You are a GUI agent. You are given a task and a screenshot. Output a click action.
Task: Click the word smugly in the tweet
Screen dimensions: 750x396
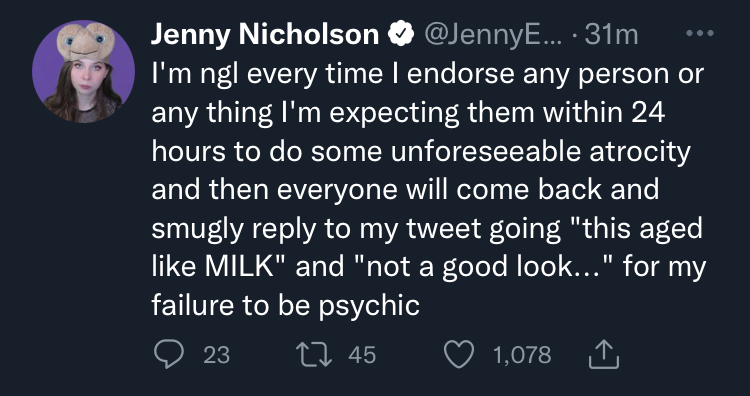pyautogui.click(x=198, y=230)
